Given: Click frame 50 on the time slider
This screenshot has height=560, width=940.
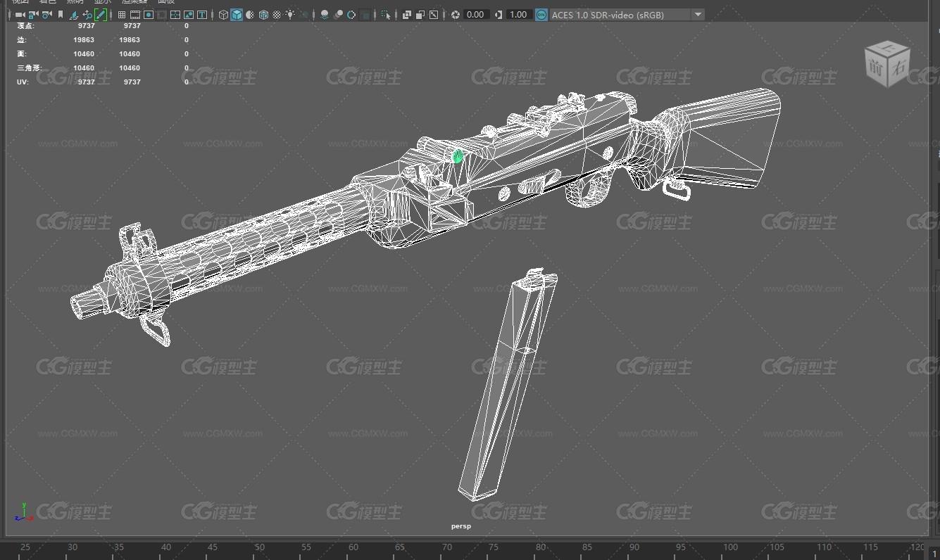Looking at the screenshot, I should 259,547.
